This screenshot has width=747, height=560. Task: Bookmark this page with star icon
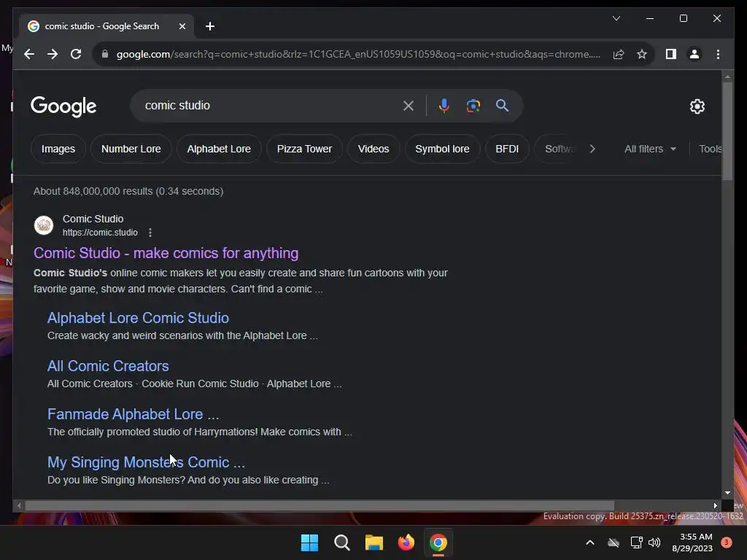click(642, 54)
